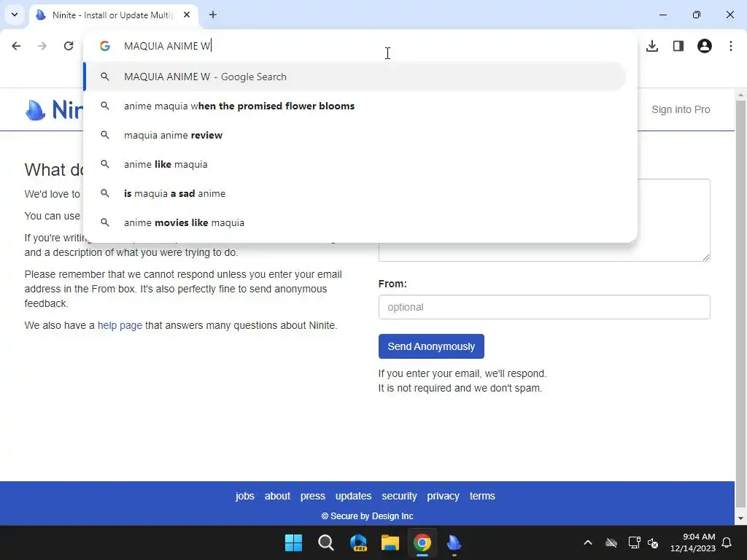Open a new tab with the plus button
This screenshot has height=560, width=747.
point(213,15)
